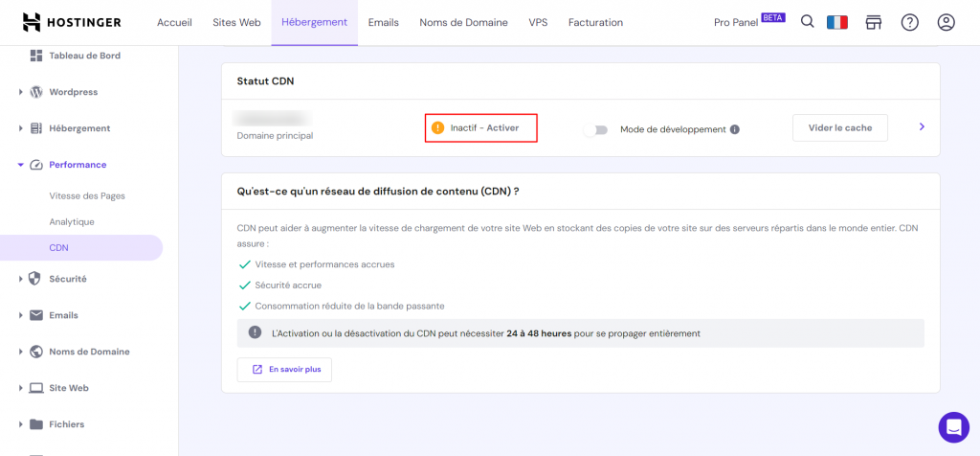Expand the Sécurité sidebar section arrow
This screenshot has height=456, width=980.
[21, 279]
